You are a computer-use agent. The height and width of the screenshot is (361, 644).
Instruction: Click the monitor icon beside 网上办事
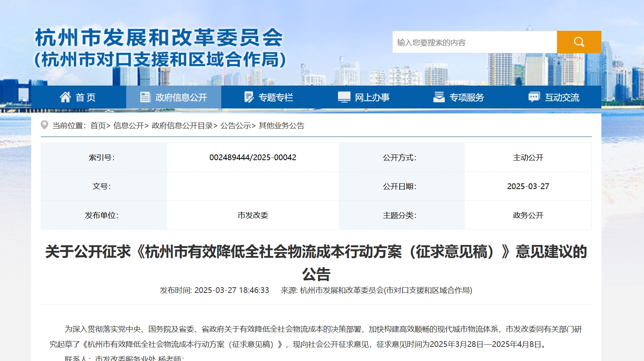coord(344,97)
